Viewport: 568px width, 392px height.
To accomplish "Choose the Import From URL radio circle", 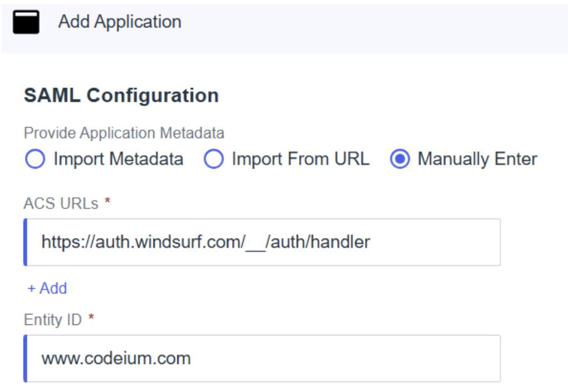I will 213,159.
